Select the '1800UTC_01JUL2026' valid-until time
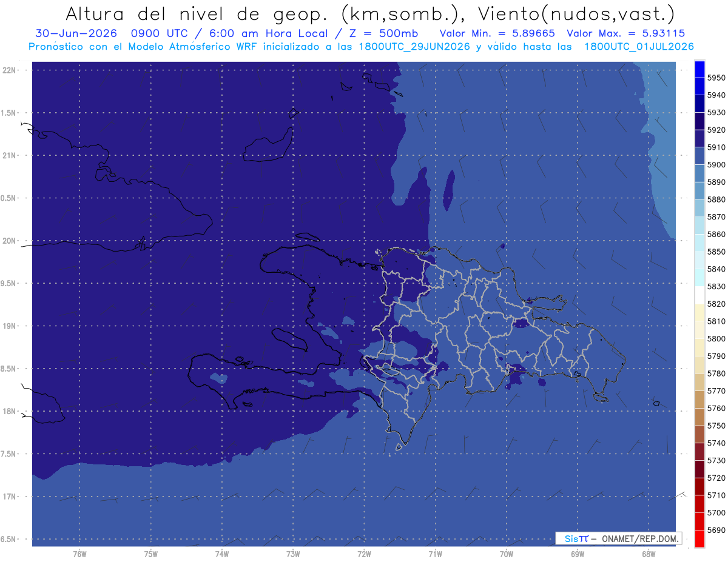This screenshot has width=728, height=562. [639, 47]
